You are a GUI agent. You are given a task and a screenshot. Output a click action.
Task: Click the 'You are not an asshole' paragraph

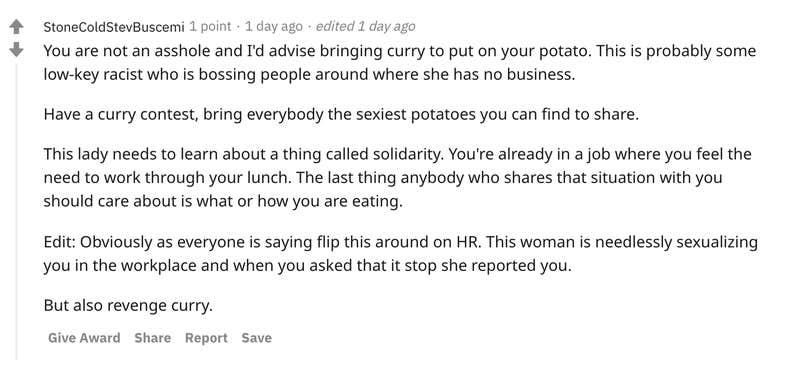tap(400, 63)
